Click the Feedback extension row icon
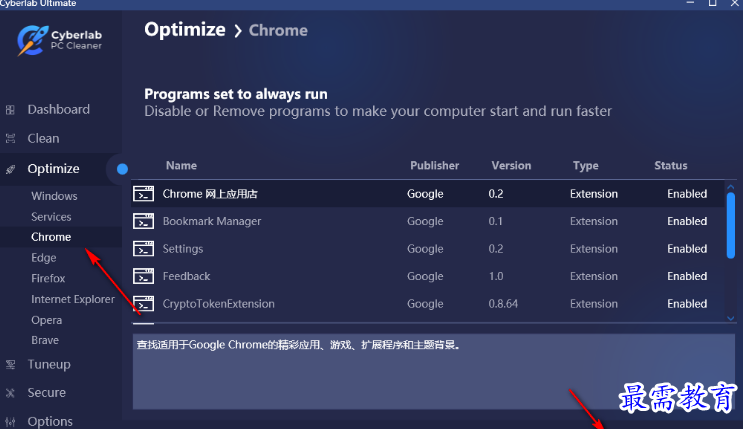Image resolution: width=743 pixels, height=429 pixels. coord(144,276)
